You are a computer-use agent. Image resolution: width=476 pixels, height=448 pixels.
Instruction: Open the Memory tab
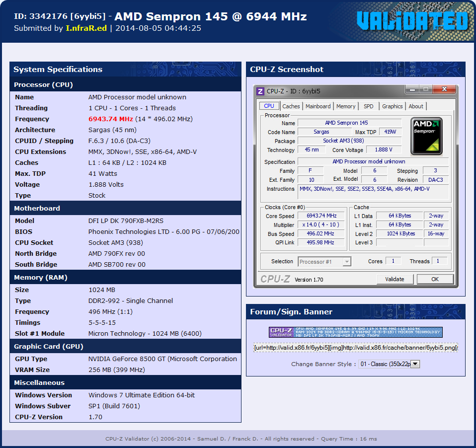[346, 106]
